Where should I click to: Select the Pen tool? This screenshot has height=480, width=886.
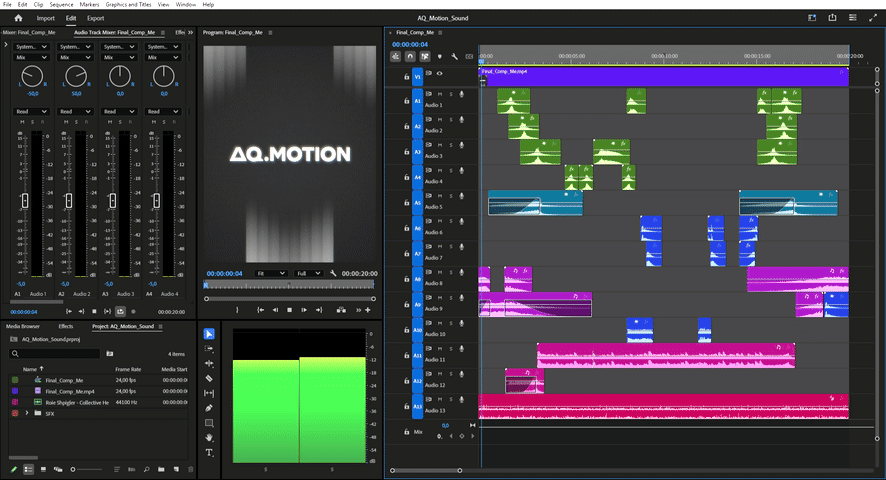pyautogui.click(x=209, y=408)
